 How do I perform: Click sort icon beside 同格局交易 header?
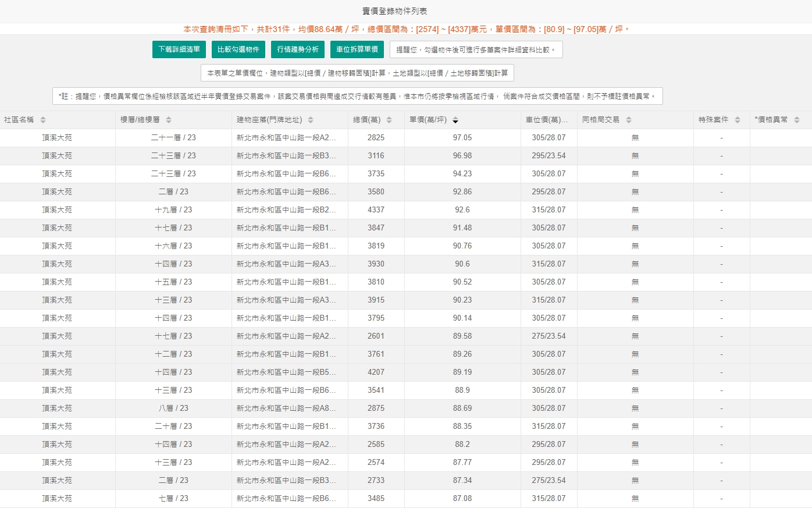coord(629,120)
